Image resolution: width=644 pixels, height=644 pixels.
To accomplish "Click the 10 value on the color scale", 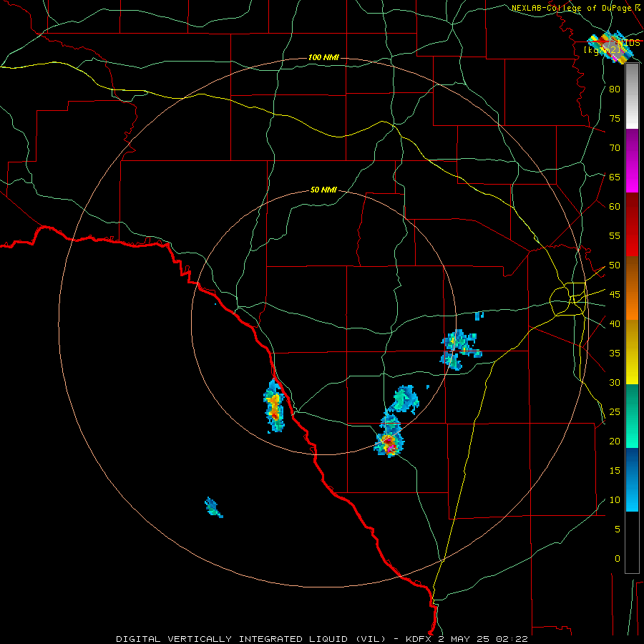I will (x=615, y=500).
